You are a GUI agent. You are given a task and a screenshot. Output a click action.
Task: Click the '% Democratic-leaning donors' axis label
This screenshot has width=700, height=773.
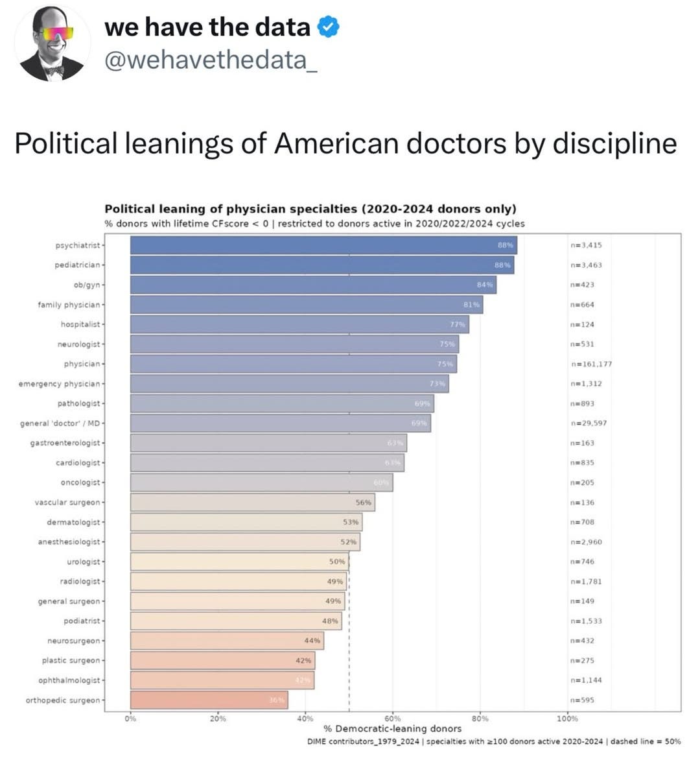393,729
